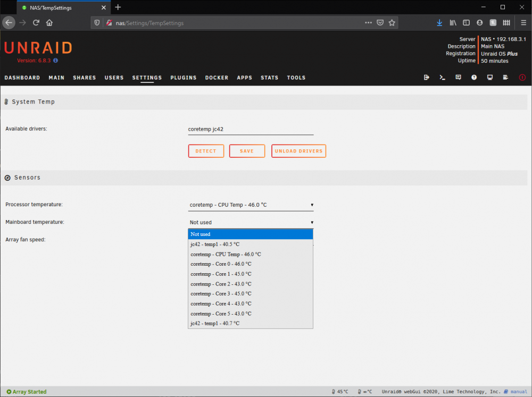Screen dimensions: 532x397
Task: Click the Detect drivers button
Action: click(206, 151)
